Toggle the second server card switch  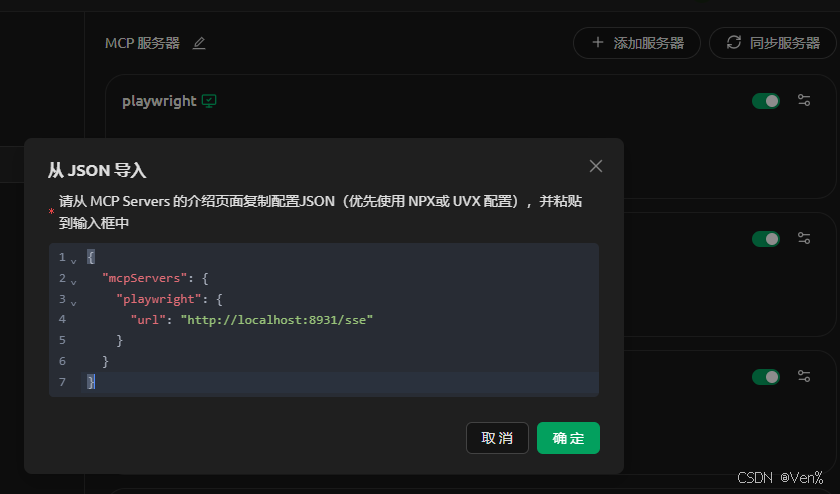tap(766, 239)
